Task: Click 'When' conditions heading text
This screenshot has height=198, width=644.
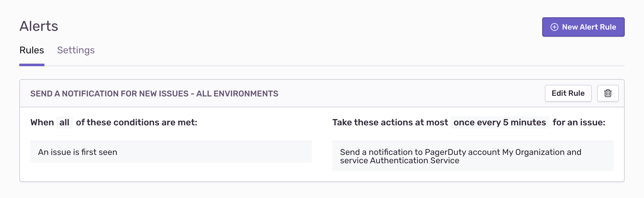Action: pyautogui.click(x=42, y=122)
